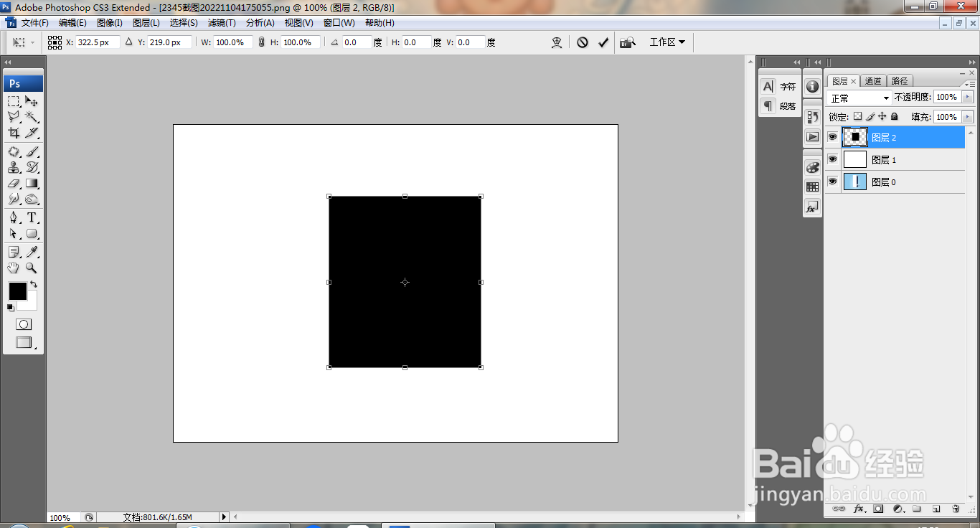This screenshot has height=528, width=980.
Task: Open blend mode dropdown 正常
Action: (x=859, y=98)
